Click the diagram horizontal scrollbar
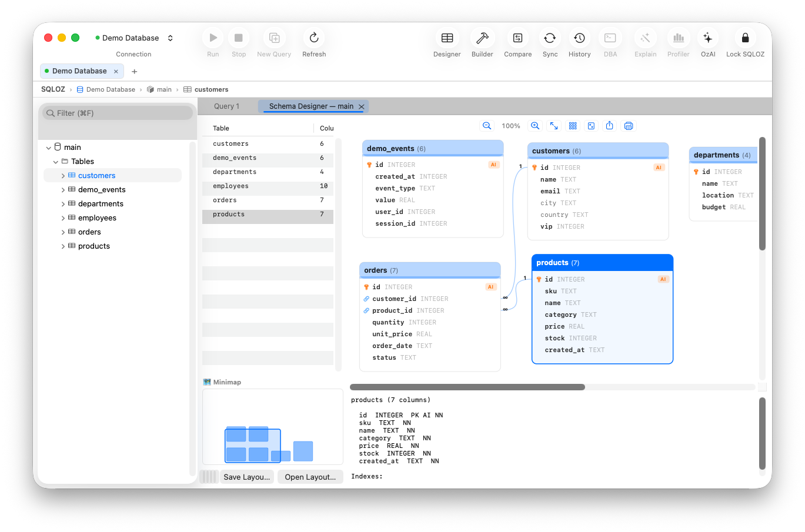Screen dimensions: 805x532 (x=467, y=387)
